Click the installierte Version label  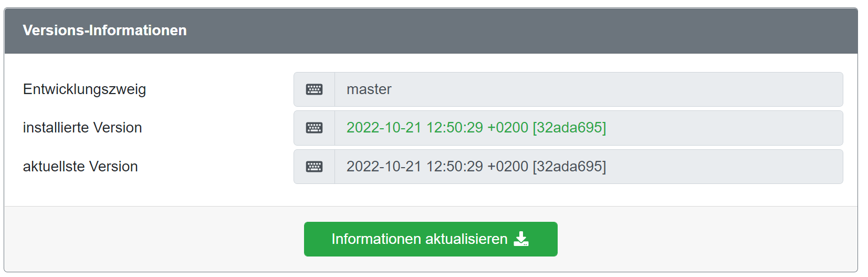pyautogui.click(x=82, y=128)
